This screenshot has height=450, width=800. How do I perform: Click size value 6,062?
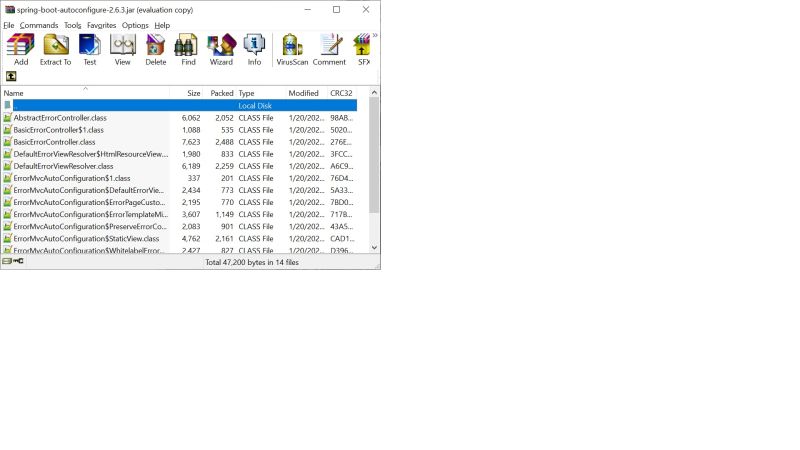coord(191,118)
